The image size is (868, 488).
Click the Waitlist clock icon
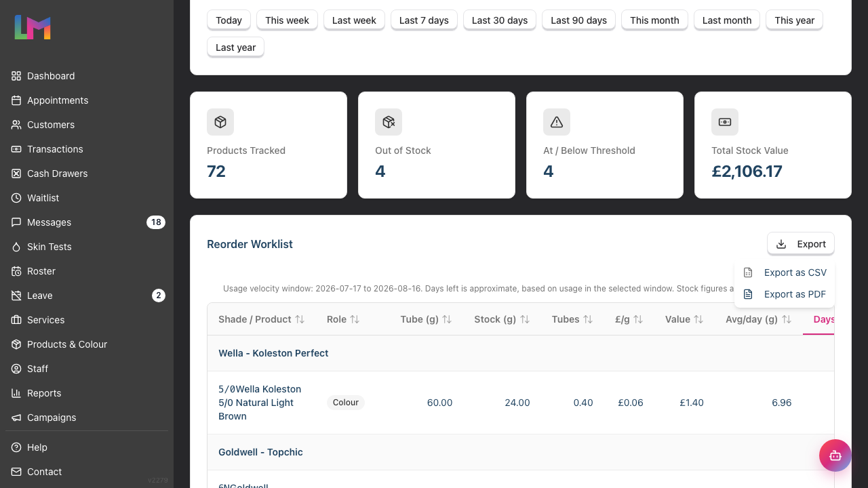point(16,198)
